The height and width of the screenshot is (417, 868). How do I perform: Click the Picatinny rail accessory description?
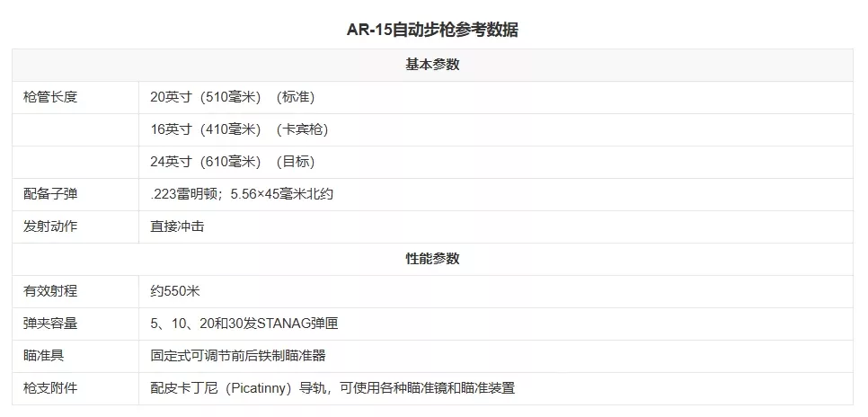pos(332,387)
